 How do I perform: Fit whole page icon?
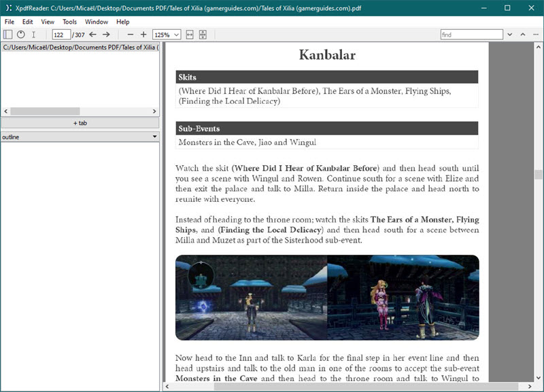pyautogui.click(x=203, y=34)
